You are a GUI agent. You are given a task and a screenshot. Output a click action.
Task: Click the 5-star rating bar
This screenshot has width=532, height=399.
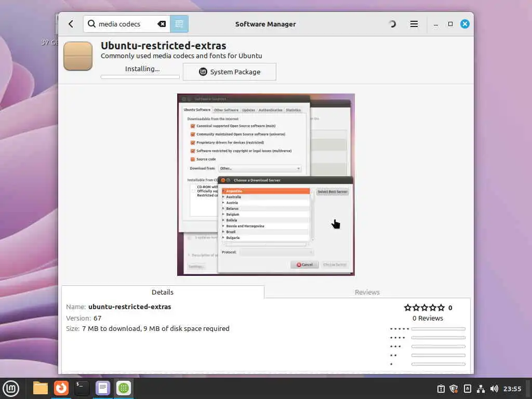pyautogui.click(x=438, y=329)
